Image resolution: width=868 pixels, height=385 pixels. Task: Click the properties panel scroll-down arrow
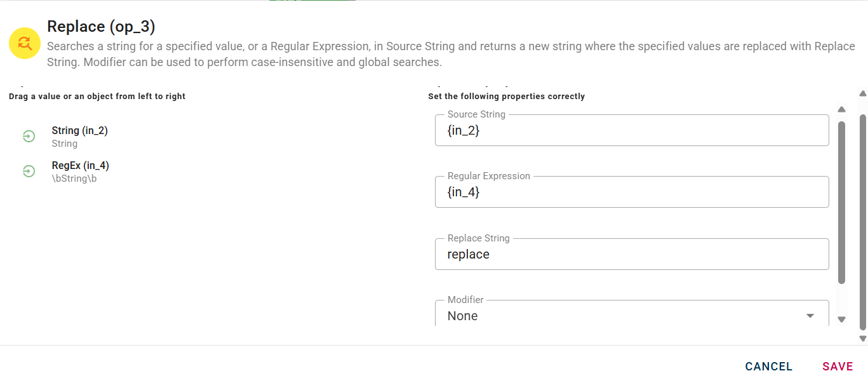(842, 320)
